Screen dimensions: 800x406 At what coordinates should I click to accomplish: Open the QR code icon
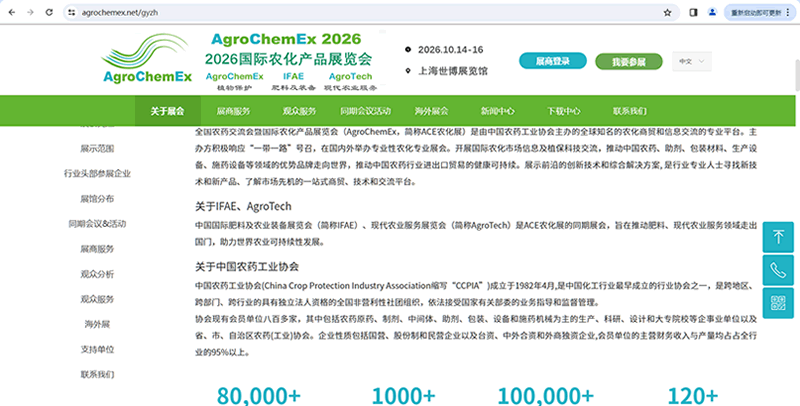780,302
